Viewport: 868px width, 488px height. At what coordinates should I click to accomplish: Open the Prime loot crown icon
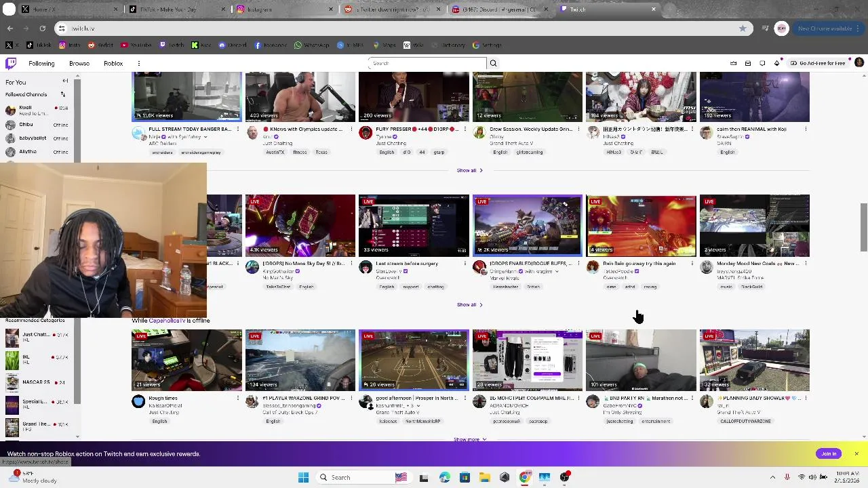point(733,63)
